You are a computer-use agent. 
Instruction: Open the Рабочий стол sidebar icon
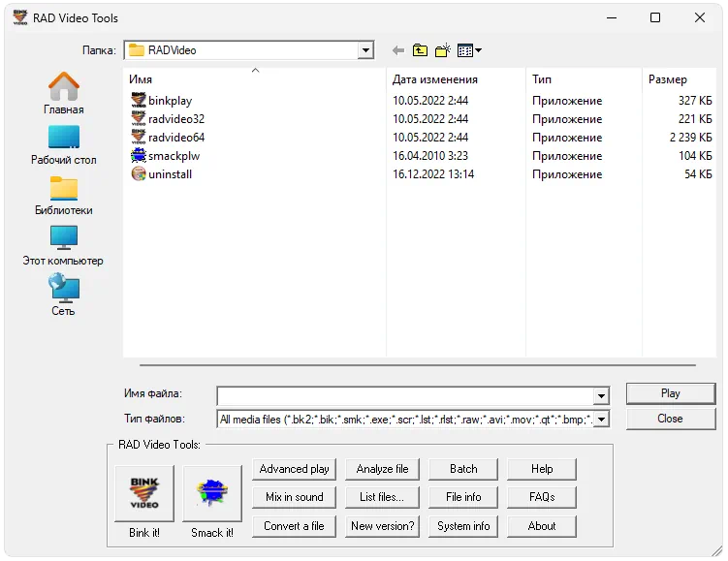pyautogui.click(x=64, y=138)
